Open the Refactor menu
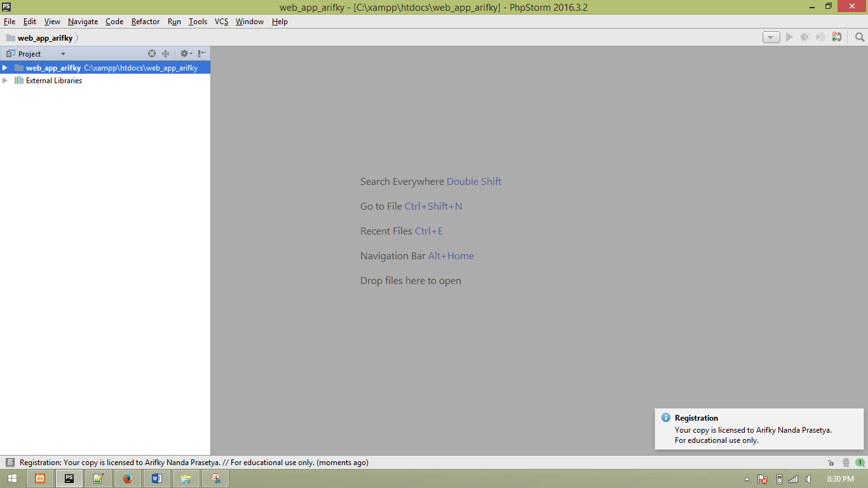 [146, 22]
